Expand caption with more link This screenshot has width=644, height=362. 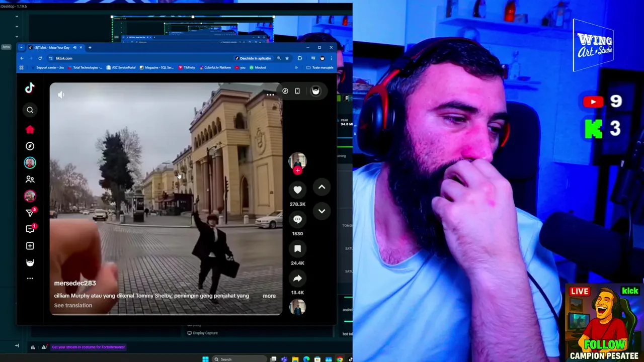(x=269, y=296)
